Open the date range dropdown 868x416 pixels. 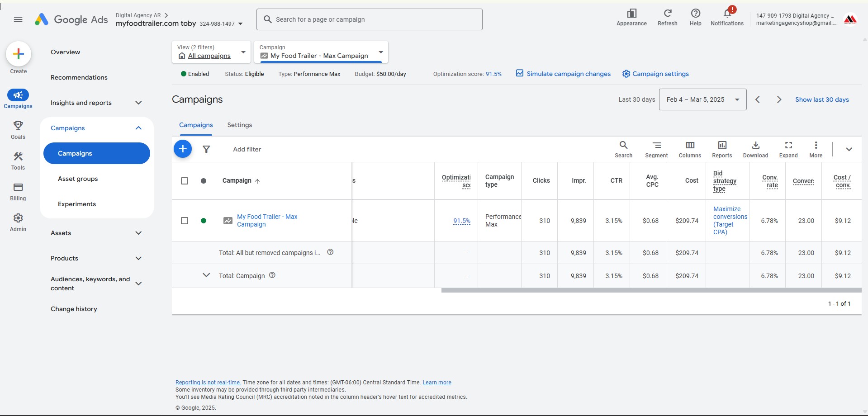(x=702, y=99)
